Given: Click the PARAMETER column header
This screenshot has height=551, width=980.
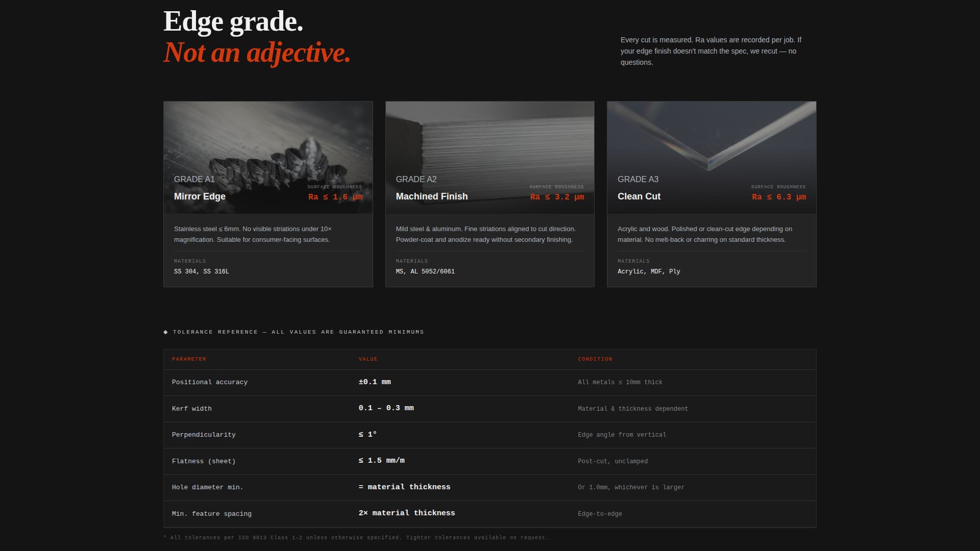Looking at the screenshot, I should tap(189, 359).
